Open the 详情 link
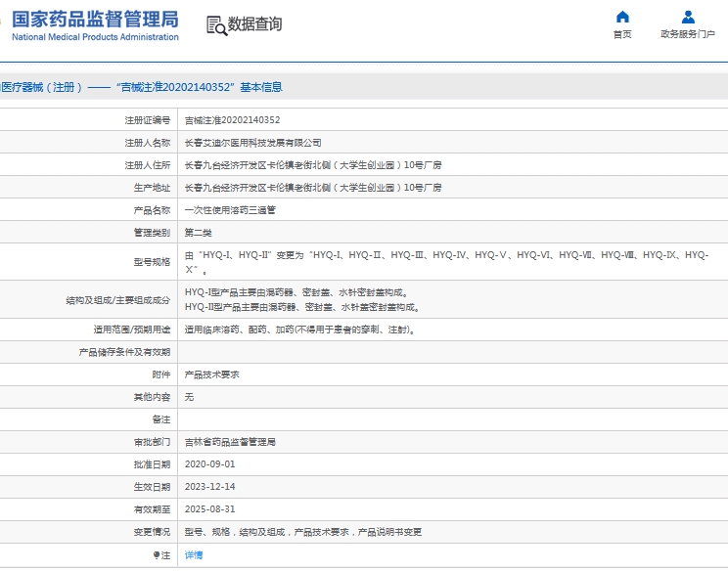This screenshot has height=572, width=728. 194,554
